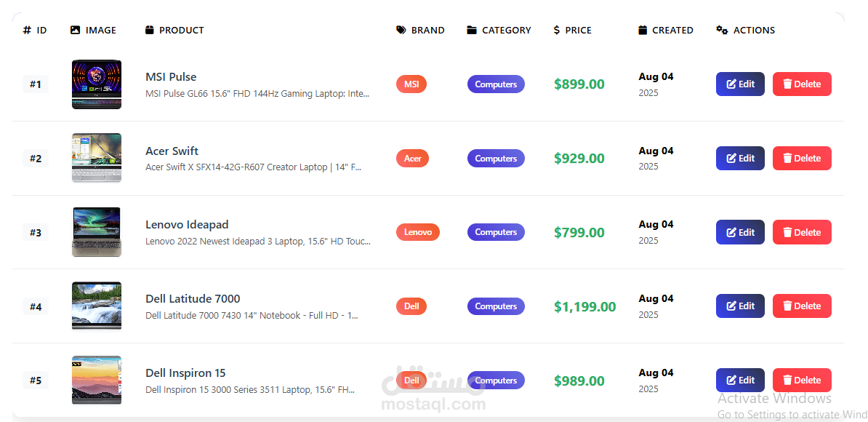The image size is (868, 422).
Task: Click the calendar icon beside CREATED header
Action: point(642,30)
